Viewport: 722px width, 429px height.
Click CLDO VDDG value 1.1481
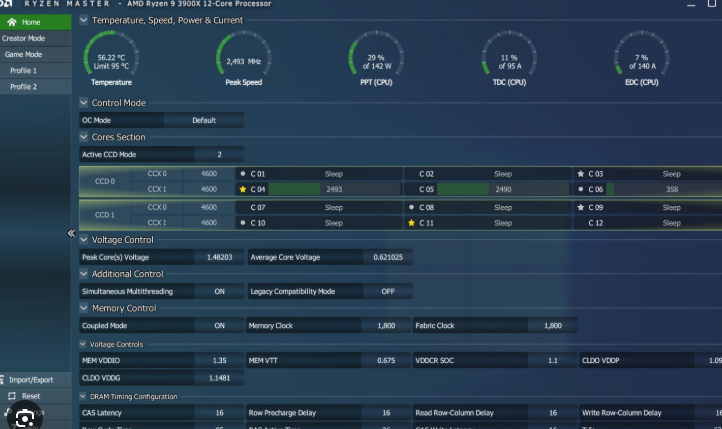(219, 378)
